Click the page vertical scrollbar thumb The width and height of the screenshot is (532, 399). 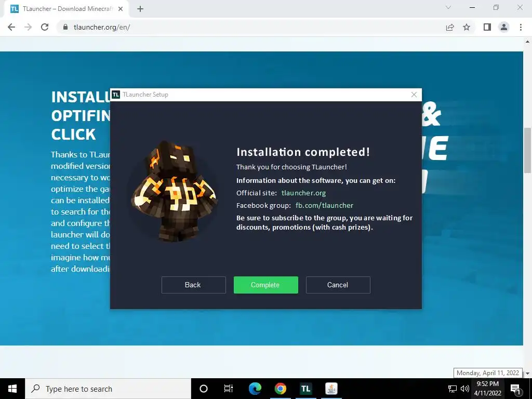tap(528, 150)
